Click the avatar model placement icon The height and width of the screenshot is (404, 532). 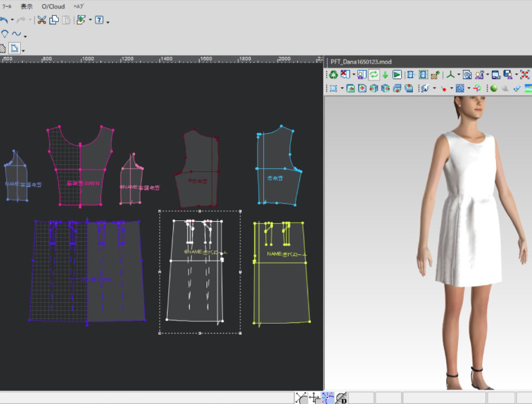pos(362,74)
